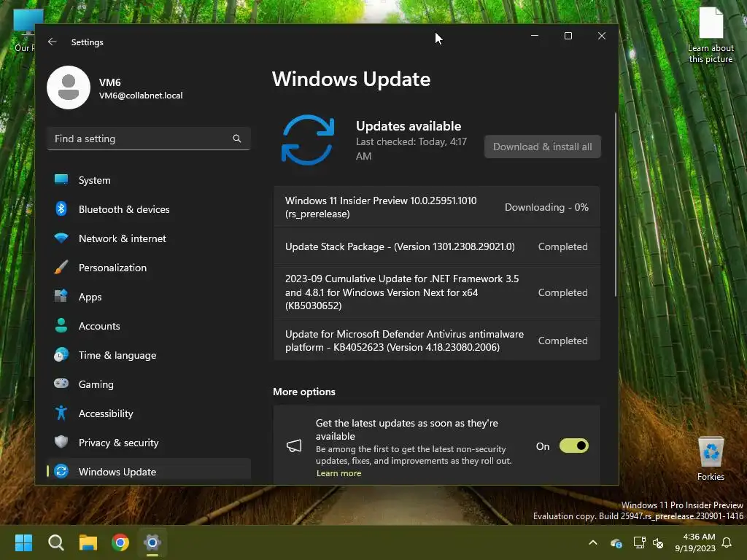Screen dimensions: 747x560
Task: Select the Accessibility figure icon
Action: (61, 413)
